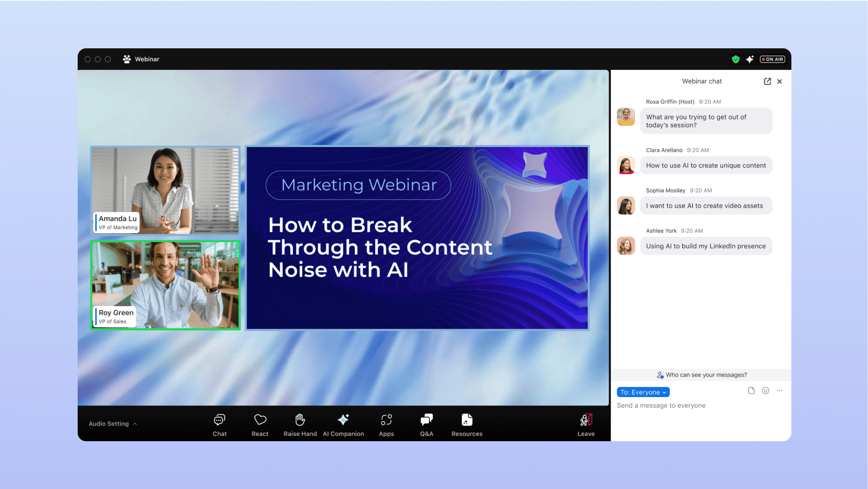Click the green encryption shield icon

coord(736,59)
